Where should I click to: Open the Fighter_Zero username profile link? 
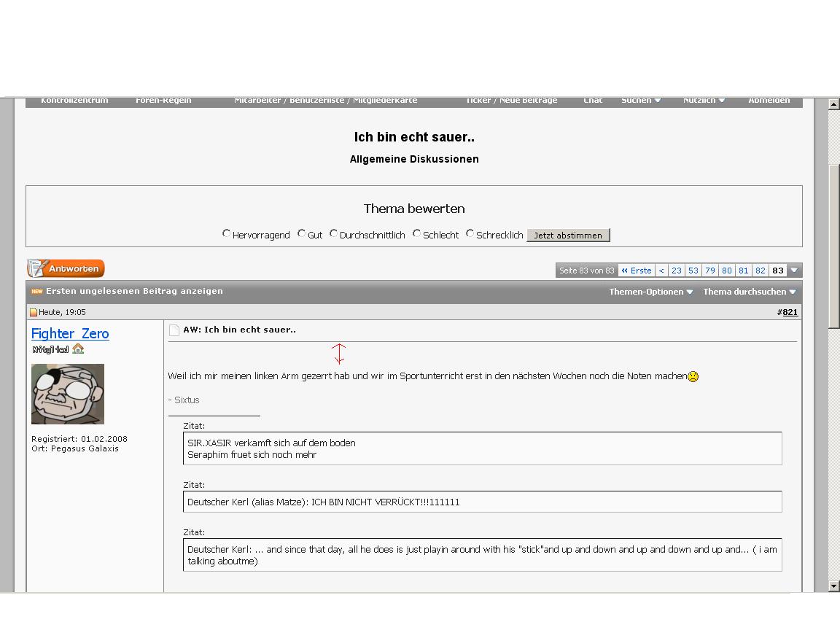click(70, 334)
